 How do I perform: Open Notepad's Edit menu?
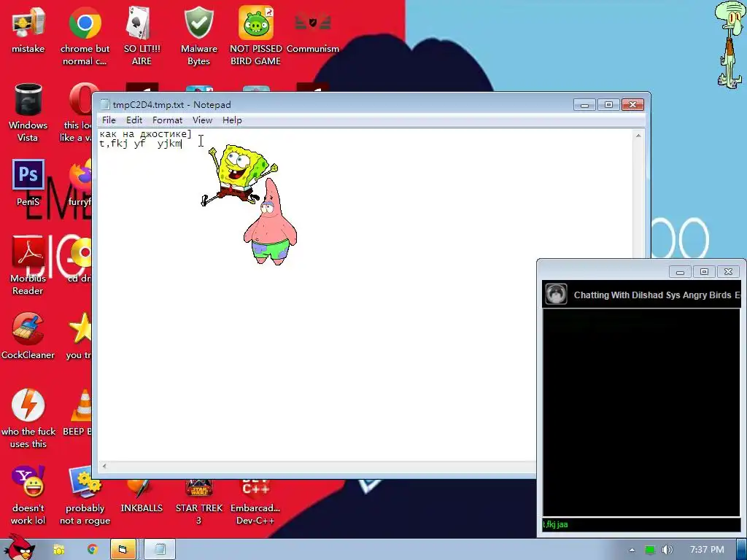click(x=134, y=120)
